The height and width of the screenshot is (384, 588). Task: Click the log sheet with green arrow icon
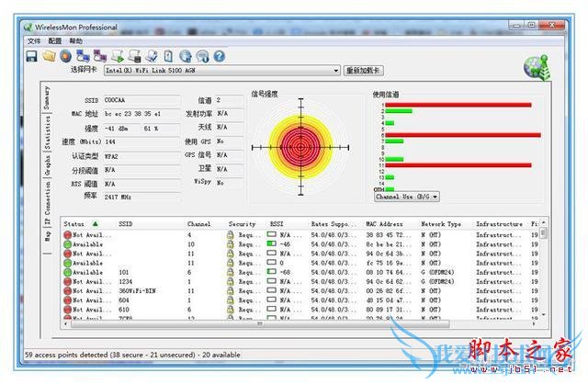pyautogui.click(x=118, y=56)
